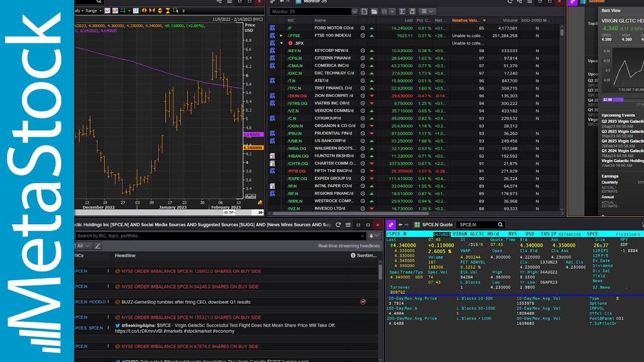Select the comparison chart icon in chart toolbar
Viewport: 644px width, 362px height.
(x=115, y=11)
